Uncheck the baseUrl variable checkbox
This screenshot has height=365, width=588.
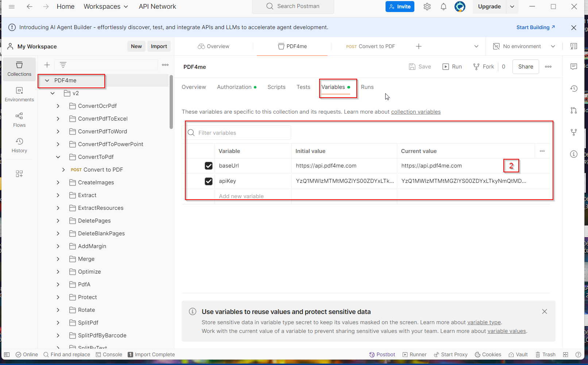pyautogui.click(x=209, y=166)
